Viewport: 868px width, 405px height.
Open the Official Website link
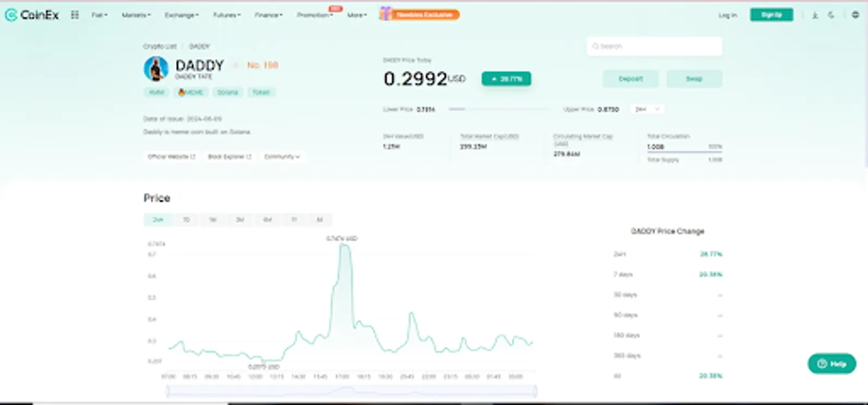coord(171,157)
